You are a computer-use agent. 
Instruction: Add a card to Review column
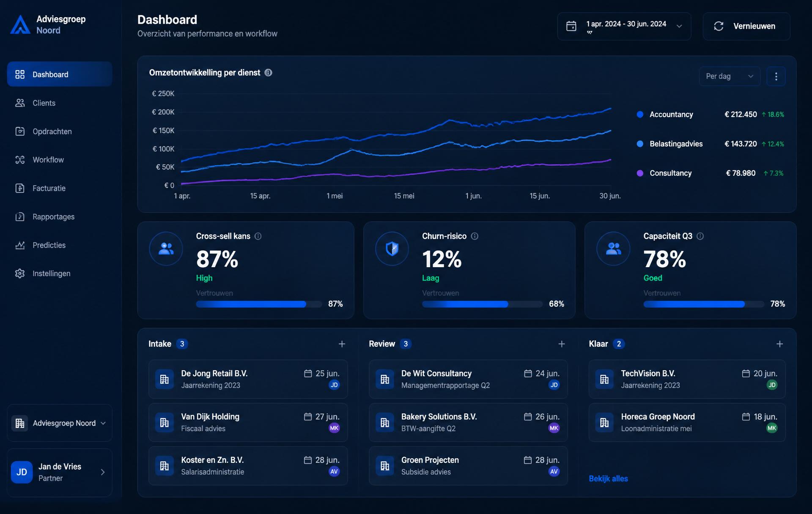tap(562, 344)
